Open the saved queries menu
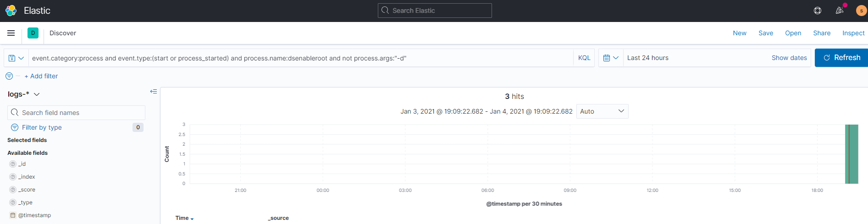868x224 pixels. pos(16,58)
